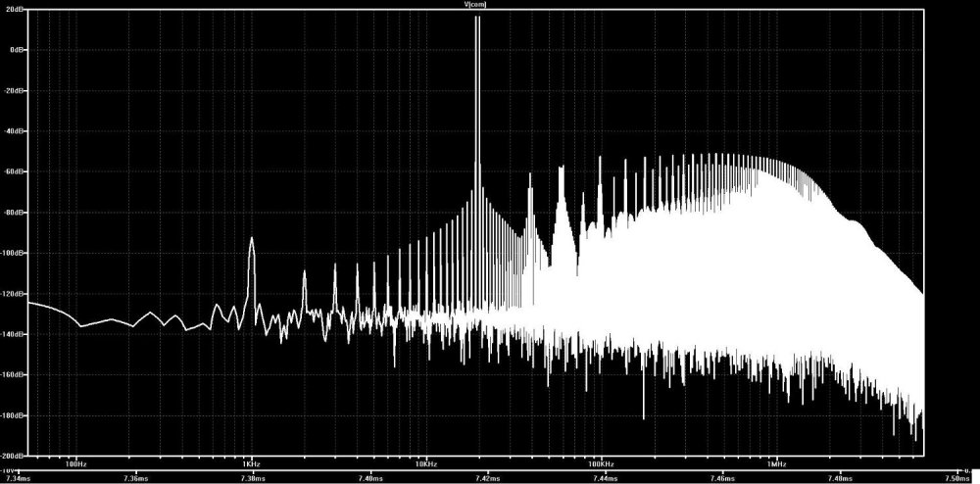
Task: Click the 7.34ms time axis label
Action: pyautogui.click(x=17, y=478)
